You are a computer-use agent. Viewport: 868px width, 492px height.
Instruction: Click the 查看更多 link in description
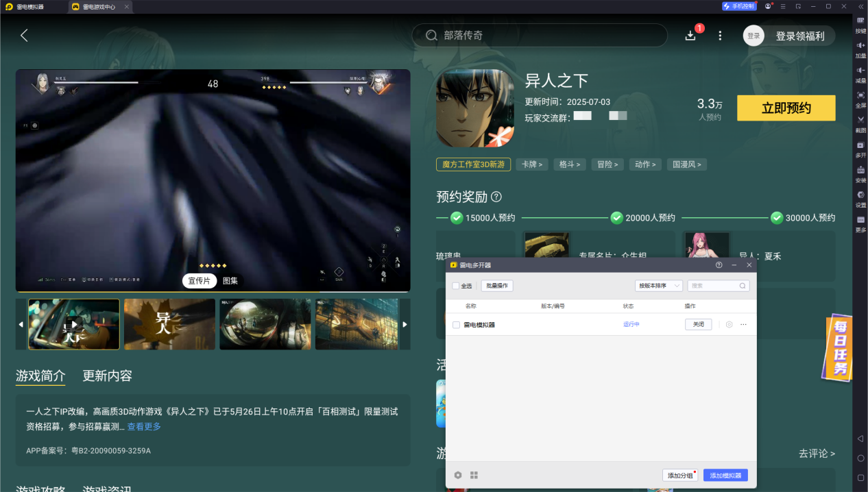coord(144,426)
